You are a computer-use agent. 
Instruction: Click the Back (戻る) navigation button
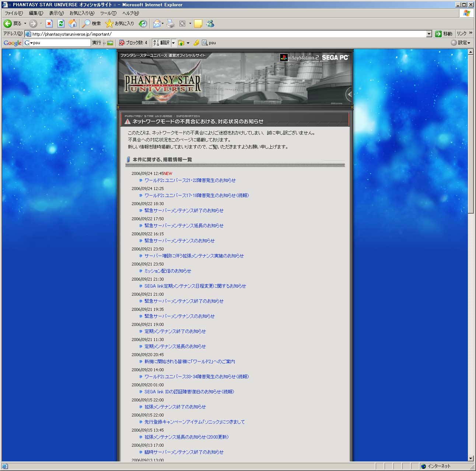pos(13,24)
